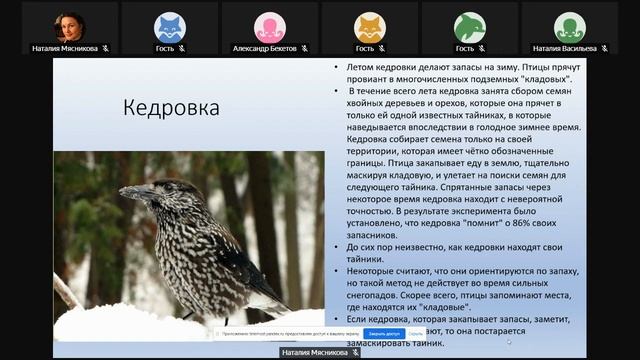Click muted mic icon next to Александр Бекетов
The image size is (640, 360).
tap(304, 49)
